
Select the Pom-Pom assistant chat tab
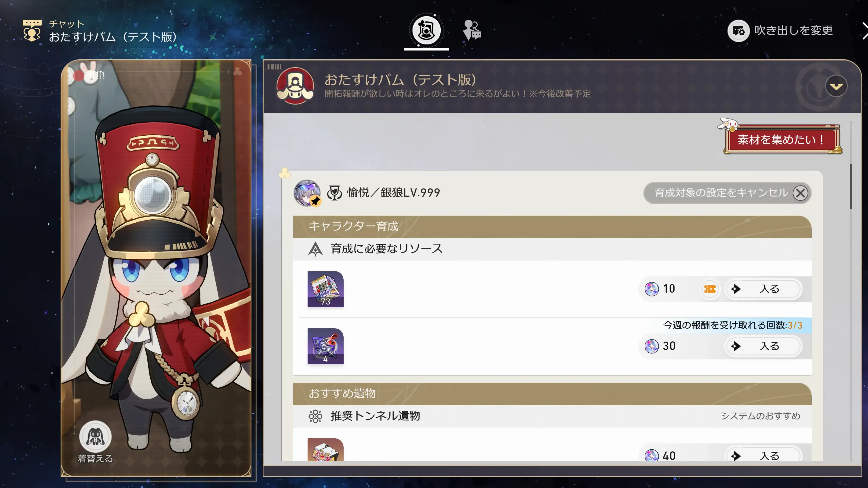tap(426, 31)
